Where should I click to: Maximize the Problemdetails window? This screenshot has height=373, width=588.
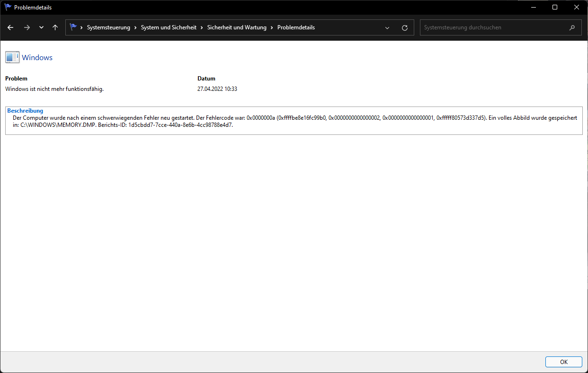[x=555, y=7]
